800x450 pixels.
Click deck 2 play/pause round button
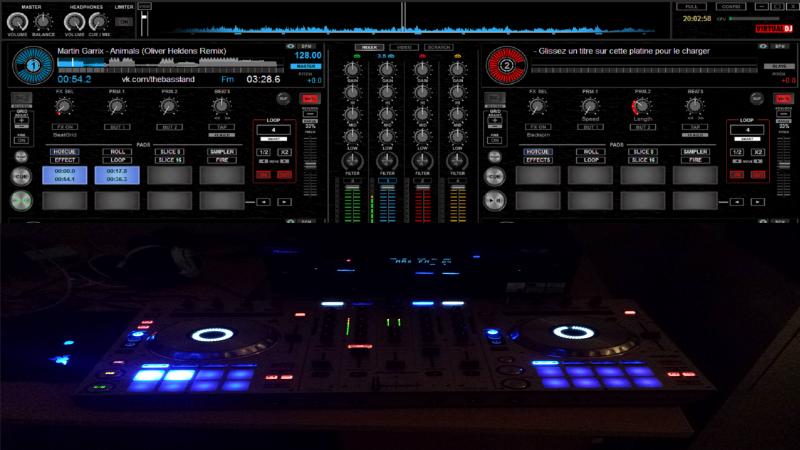tap(495, 201)
